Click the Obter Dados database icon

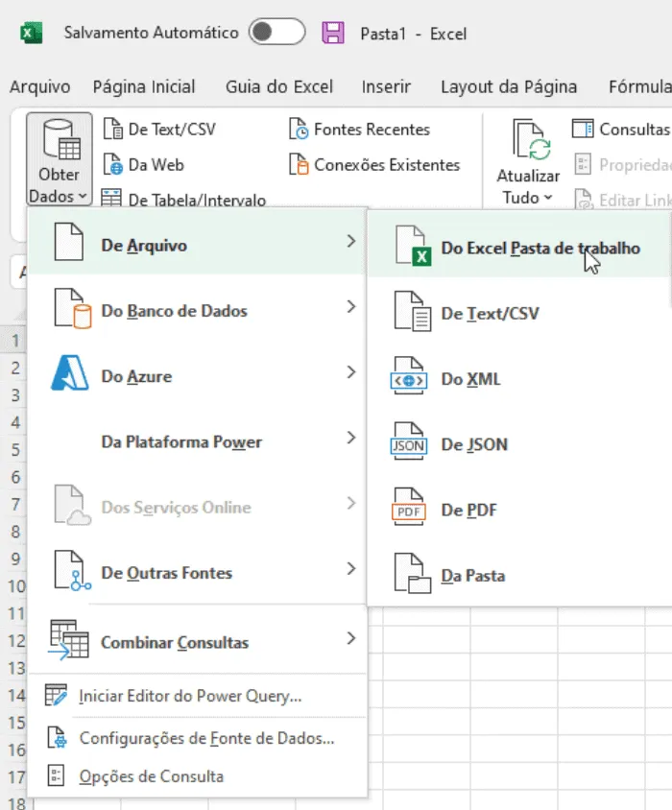click(61, 139)
